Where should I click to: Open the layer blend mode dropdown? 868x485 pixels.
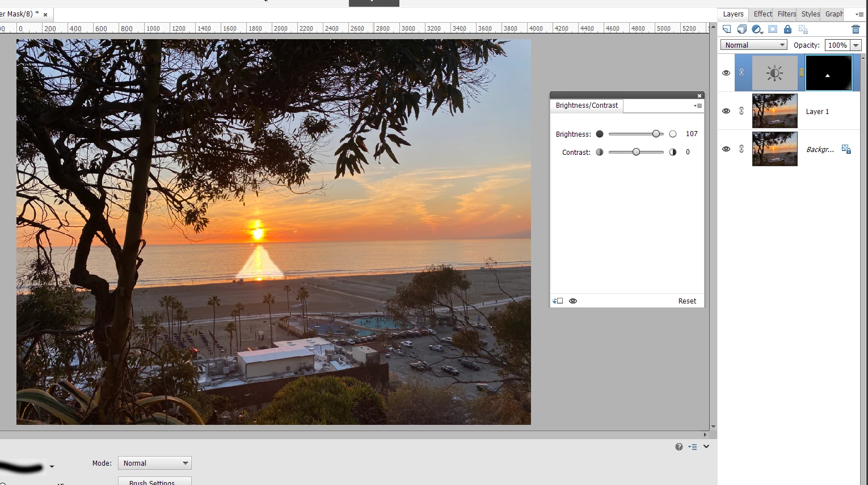click(x=754, y=45)
